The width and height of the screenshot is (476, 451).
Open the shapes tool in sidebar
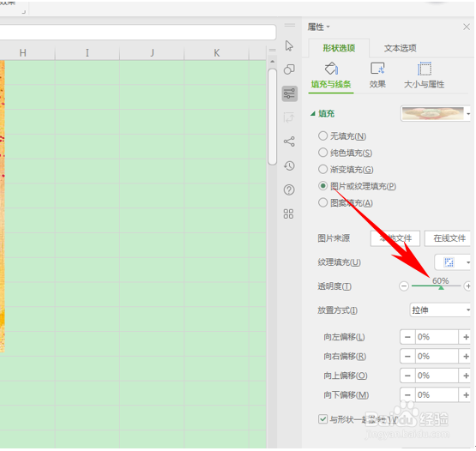289,69
